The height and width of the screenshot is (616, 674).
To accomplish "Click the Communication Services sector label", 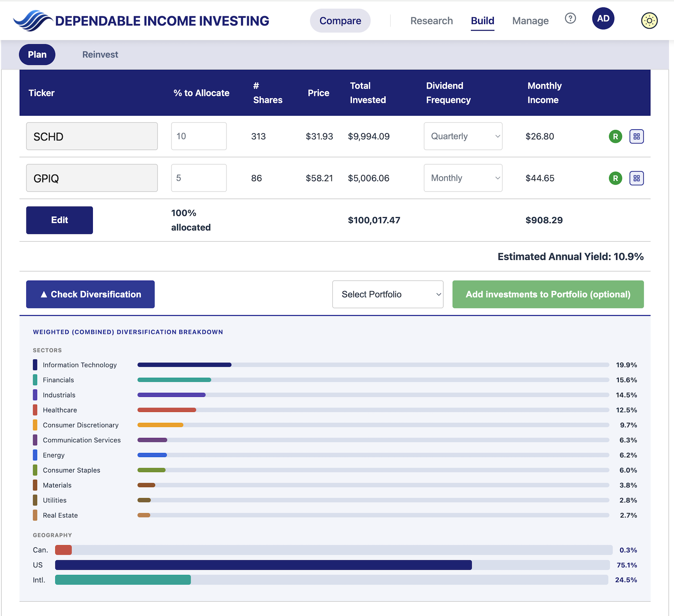I will click(82, 440).
